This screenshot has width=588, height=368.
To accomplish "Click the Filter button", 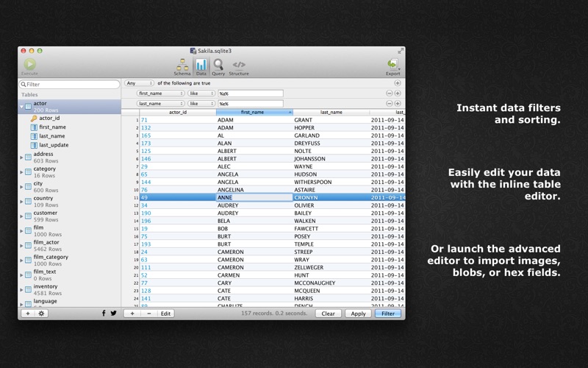I will 388,314.
